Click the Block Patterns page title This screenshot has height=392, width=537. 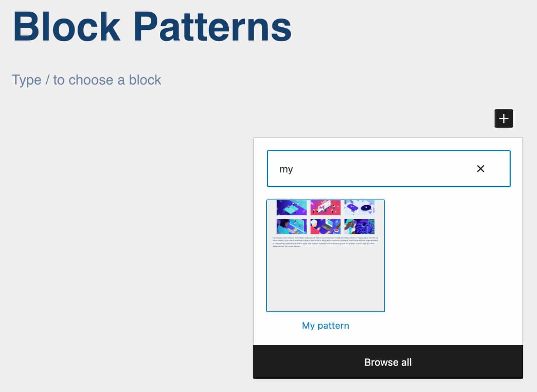(x=153, y=25)
